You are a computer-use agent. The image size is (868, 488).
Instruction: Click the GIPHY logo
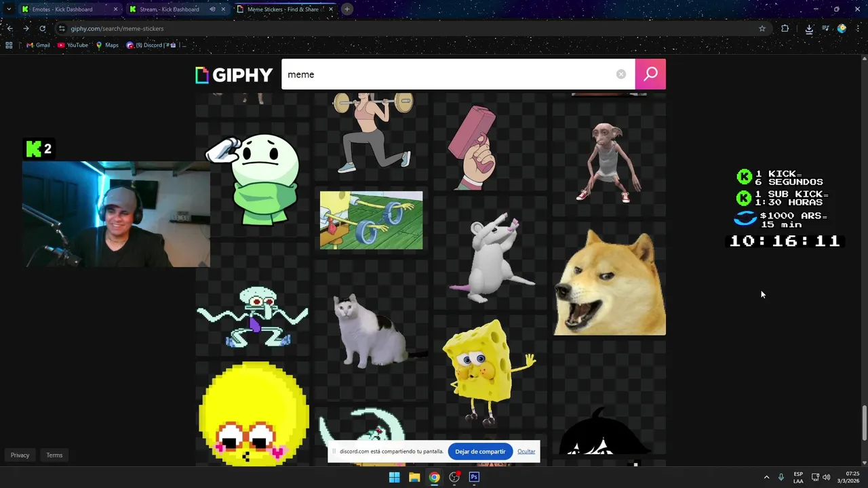pyautogui.click(x=234, y=75)
